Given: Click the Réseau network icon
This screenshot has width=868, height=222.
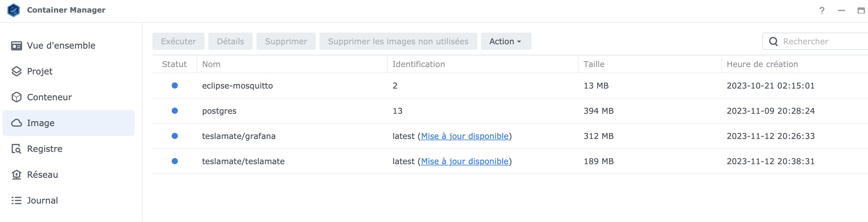Looking at the screenshot, I should click(16, 174).
